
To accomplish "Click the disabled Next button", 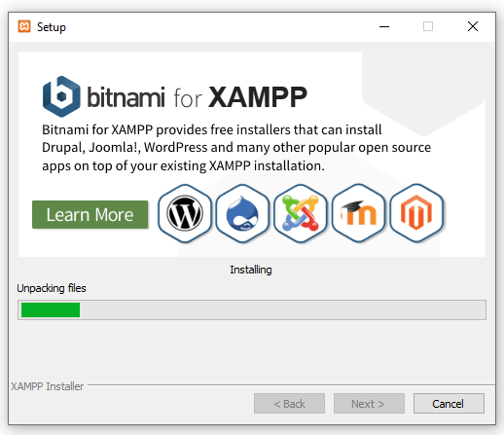I will (x=369, y=404).
